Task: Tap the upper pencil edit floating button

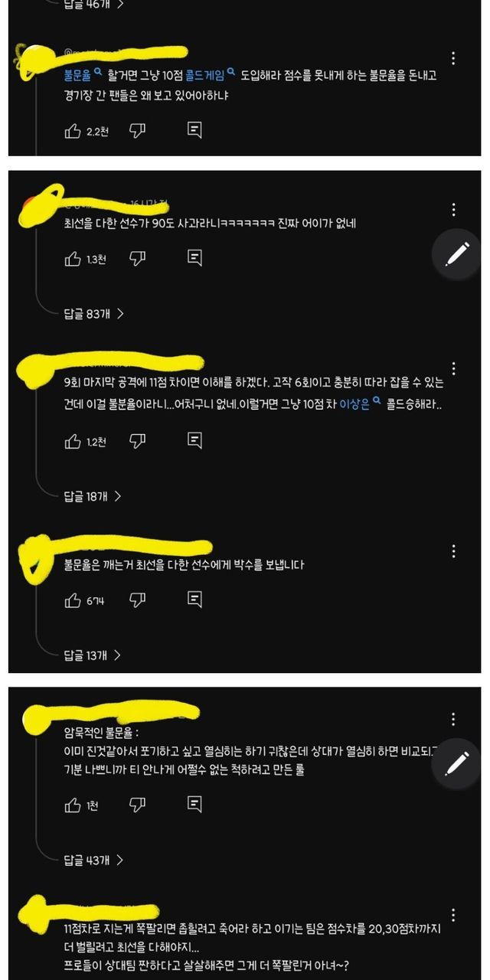Action: coord(457,253)
